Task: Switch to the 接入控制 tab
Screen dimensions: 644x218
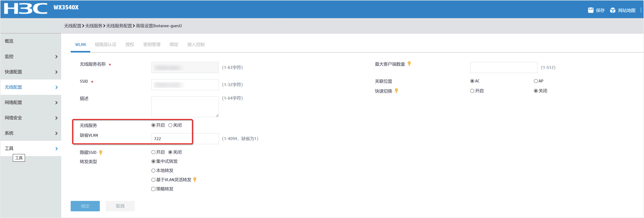Action: (x=196, y=44)
